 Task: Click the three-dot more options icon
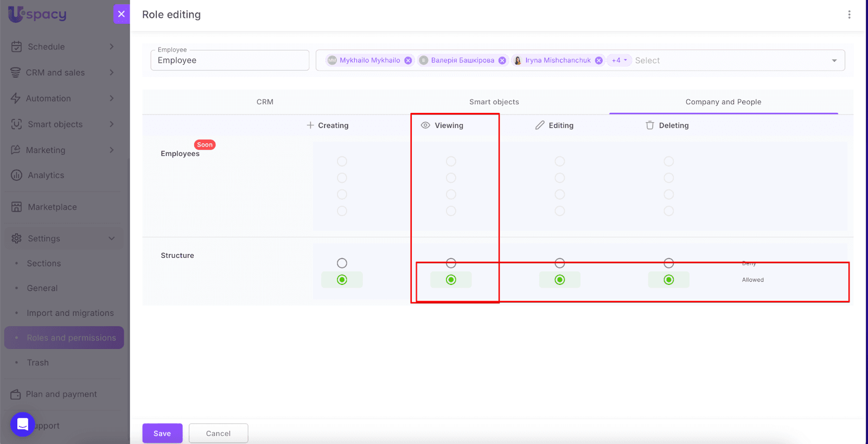849,15
